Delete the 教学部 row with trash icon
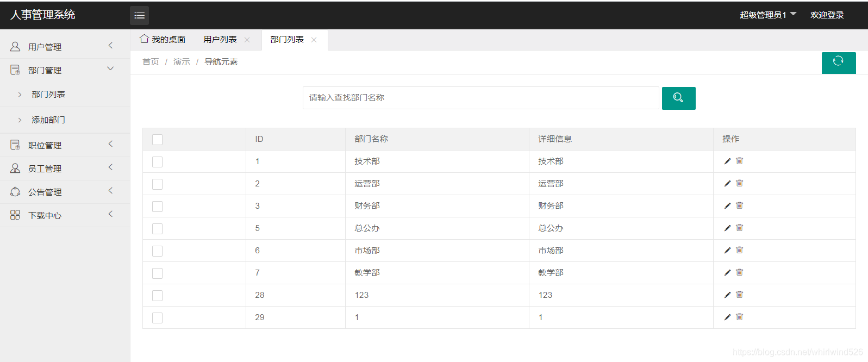The width and height of the screenshot is (868, 362). [739, 272]
